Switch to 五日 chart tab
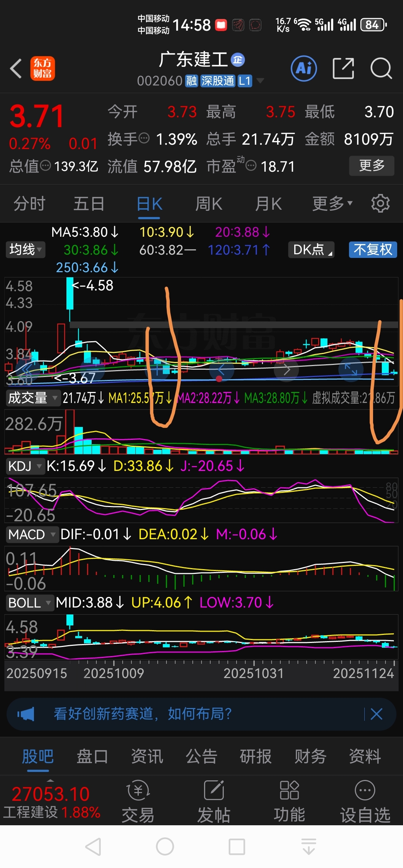403x868 pixels. (89, 203)
